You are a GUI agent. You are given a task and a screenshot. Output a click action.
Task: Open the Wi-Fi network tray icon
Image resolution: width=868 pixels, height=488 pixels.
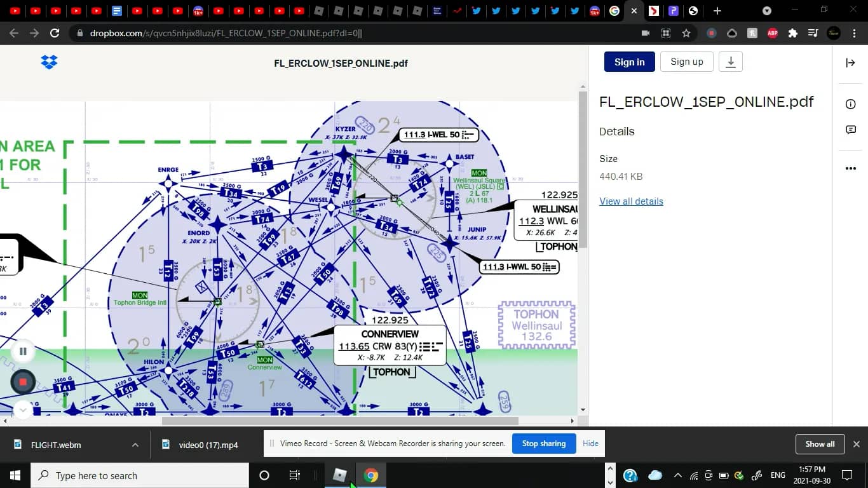click(x=694, y=475)
